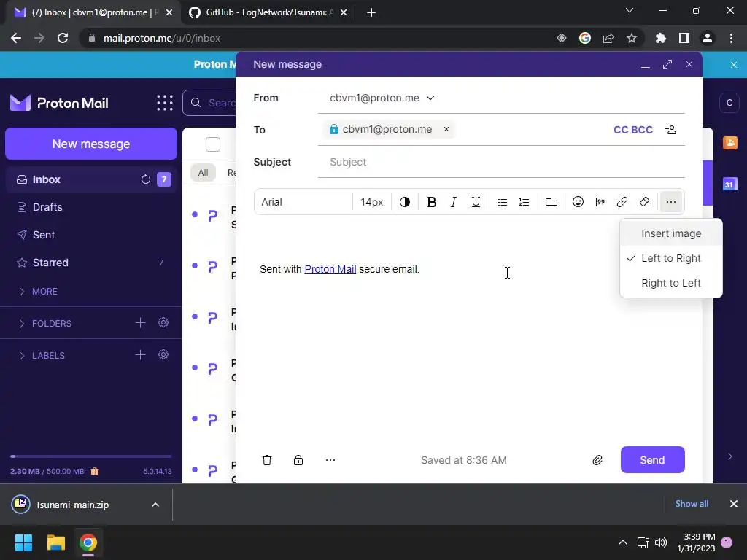Show hidden system tray icons
747x560 pixels.
coord(623,542)
